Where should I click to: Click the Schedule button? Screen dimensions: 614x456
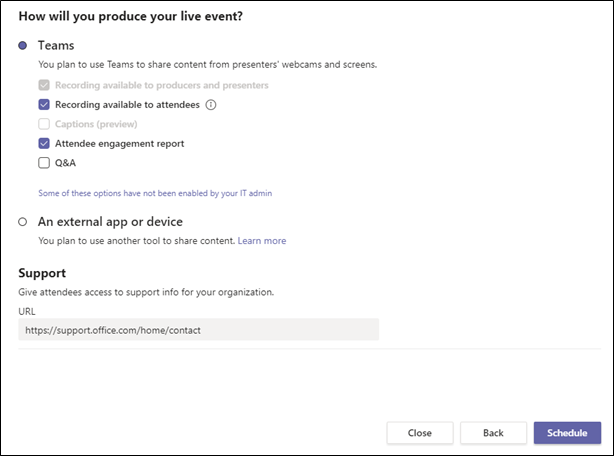(x=567, y=433)
